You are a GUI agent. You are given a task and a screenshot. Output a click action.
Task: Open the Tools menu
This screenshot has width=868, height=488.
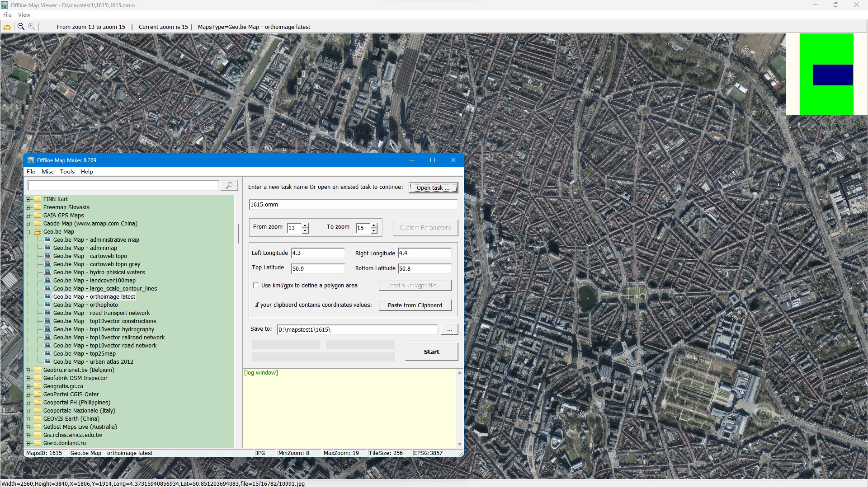(x=67, y=172)
